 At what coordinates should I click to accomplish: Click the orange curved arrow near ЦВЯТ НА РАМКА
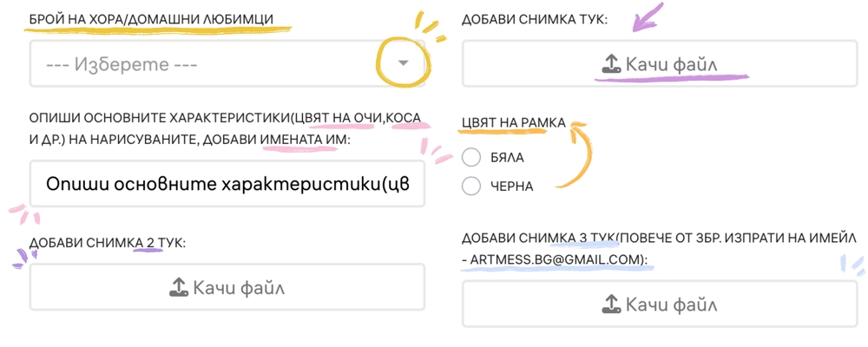coord(573,155)
